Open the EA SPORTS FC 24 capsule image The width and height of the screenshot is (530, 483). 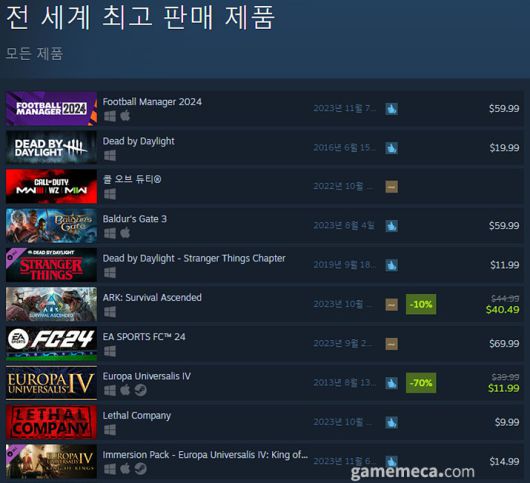[x=51, y=344]
